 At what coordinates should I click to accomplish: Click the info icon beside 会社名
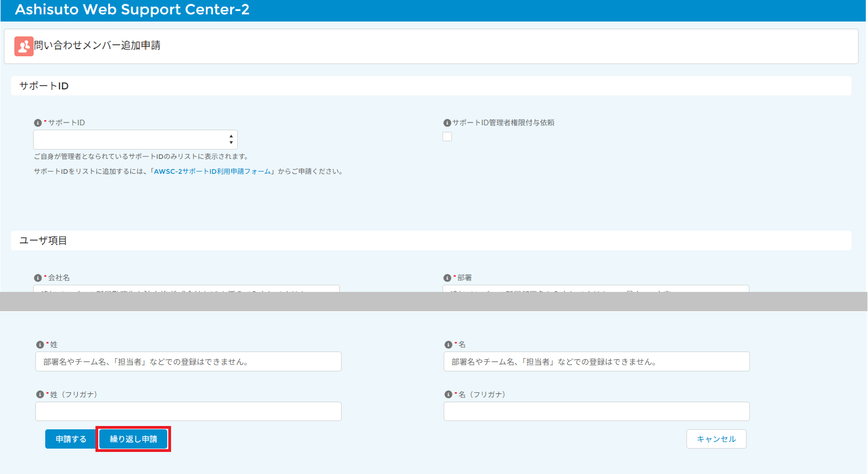point(38,278)
